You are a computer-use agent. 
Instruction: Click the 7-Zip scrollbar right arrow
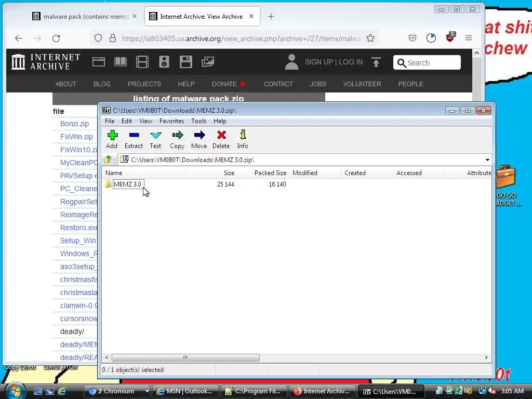pyautogui.click(x=486, y=357)
